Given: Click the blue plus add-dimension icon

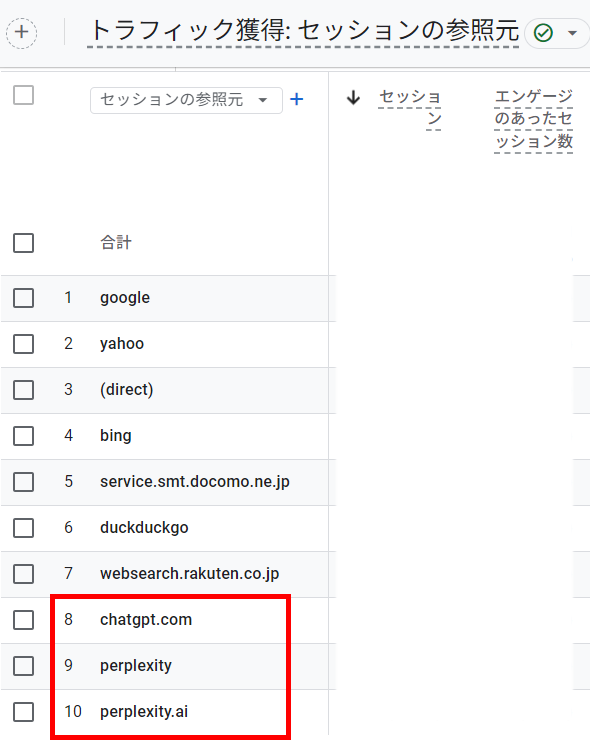Looking at the screenshot, I should coord(297,99).
